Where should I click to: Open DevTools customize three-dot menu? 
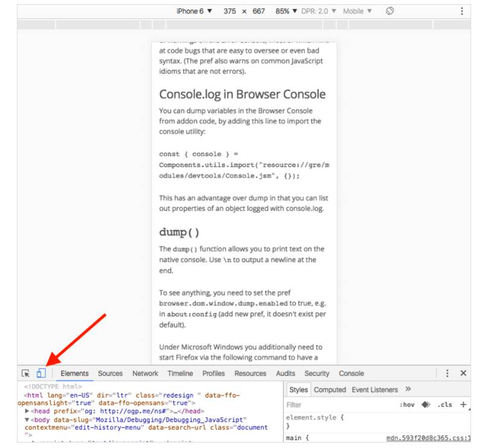(447, 373)
